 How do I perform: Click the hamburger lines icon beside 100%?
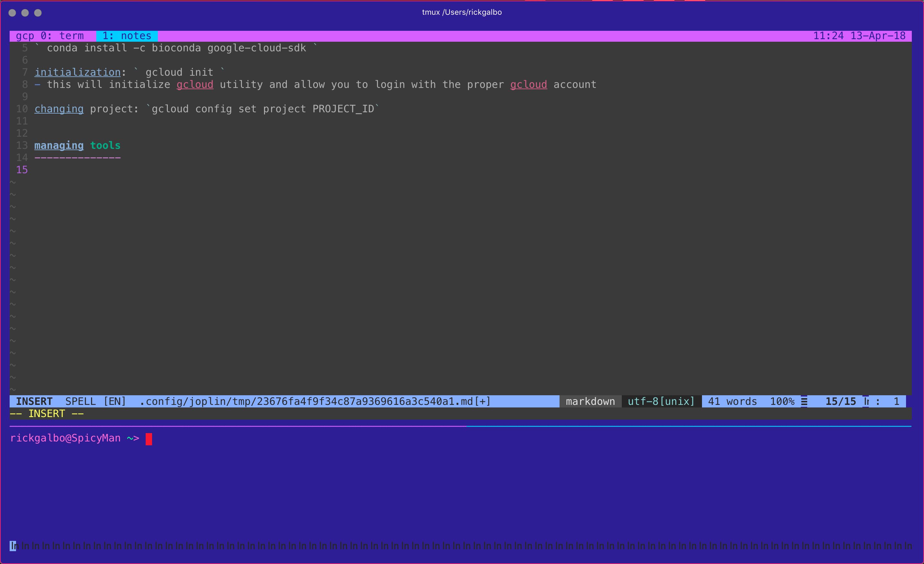[804, 401]
